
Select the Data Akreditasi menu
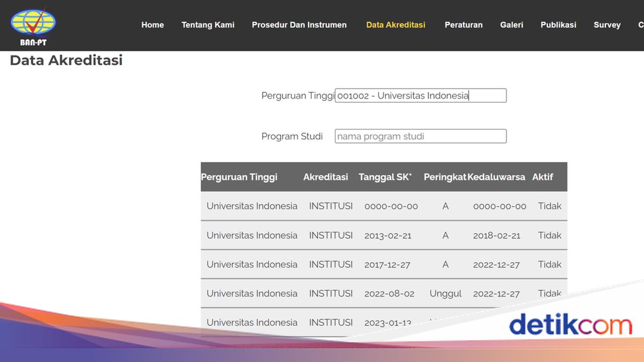click(396, 25)
